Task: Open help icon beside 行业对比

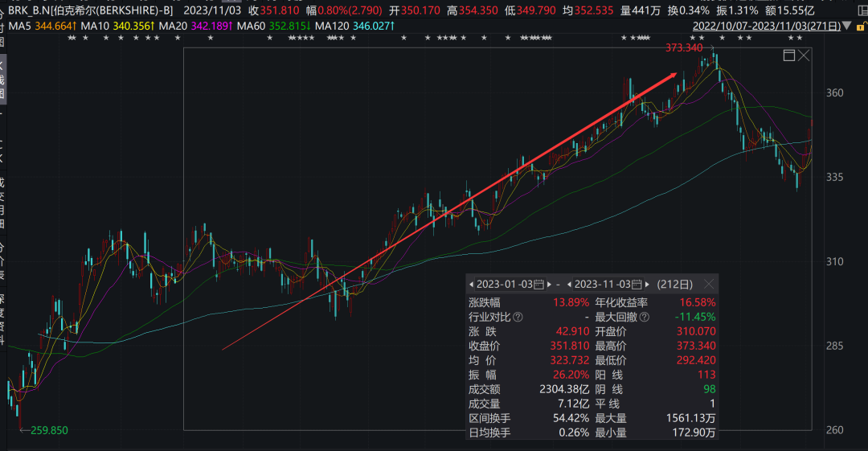Action: 518,317
